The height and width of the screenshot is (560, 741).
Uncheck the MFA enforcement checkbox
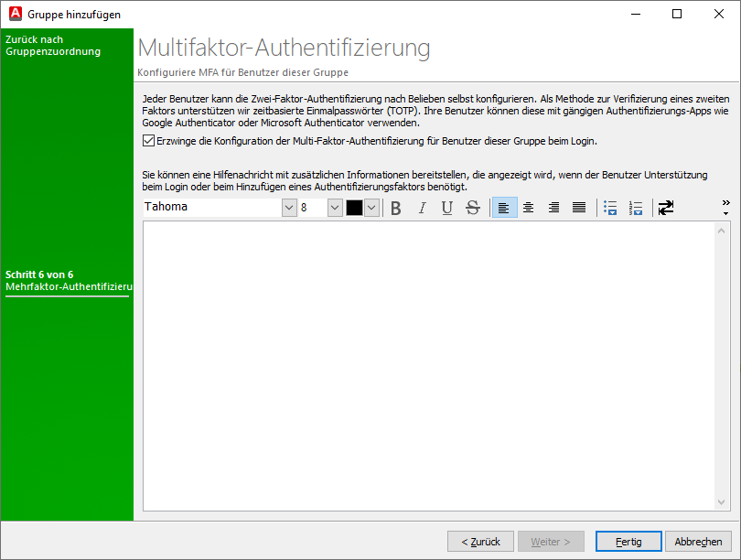(147, 140)
